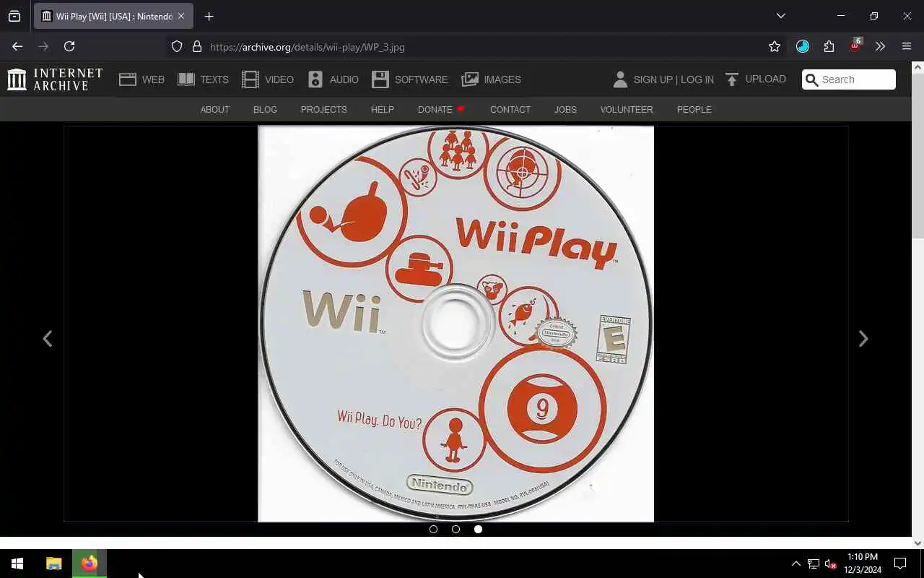Show hidden system tray icons
The image size is (924, 578).
(796, 564)
